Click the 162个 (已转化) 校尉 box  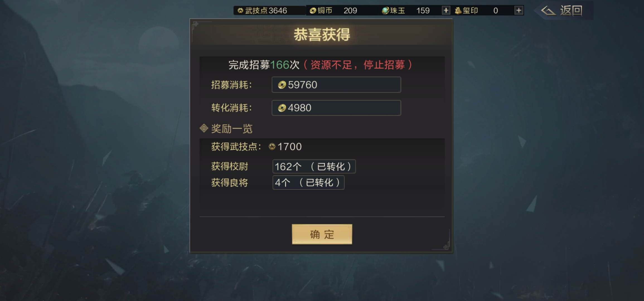314,166
